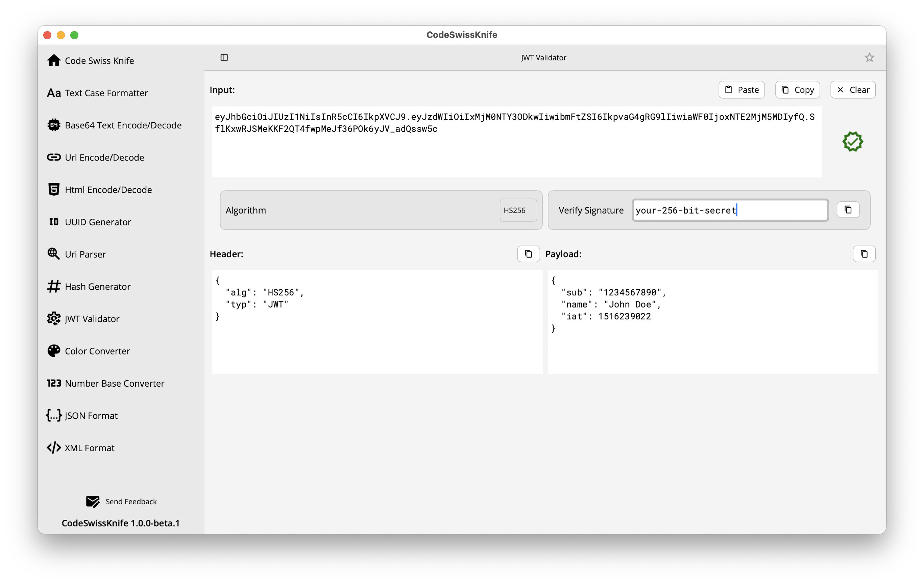924x584 pixels.
Task: Open Url Encode/Decode tool
Action: 104,157
